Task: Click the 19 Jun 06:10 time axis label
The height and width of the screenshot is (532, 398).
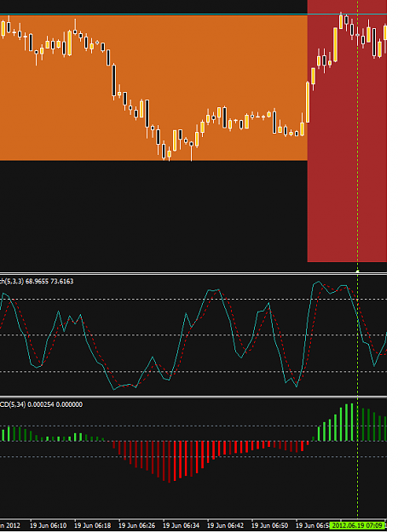Action: 49,525
